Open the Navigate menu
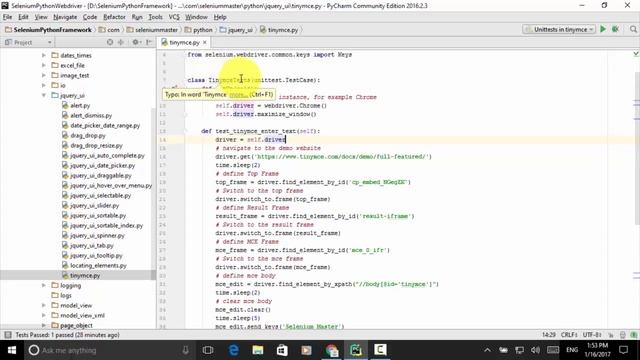 tap(65, 17)
